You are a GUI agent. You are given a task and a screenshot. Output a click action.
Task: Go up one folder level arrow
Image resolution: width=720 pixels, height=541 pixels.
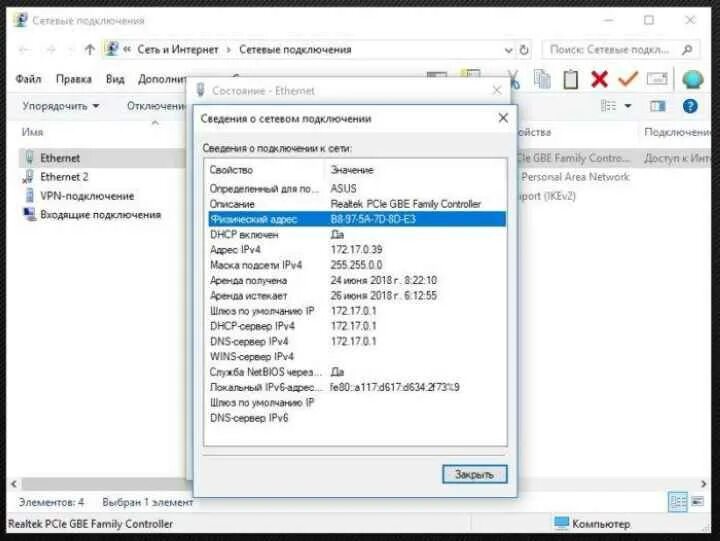[90, 50]
